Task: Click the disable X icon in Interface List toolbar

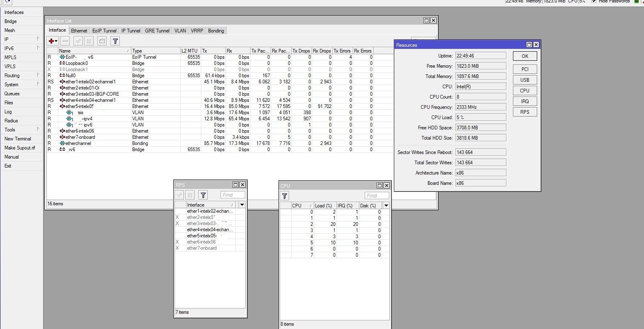Action: tap(89, 41)
